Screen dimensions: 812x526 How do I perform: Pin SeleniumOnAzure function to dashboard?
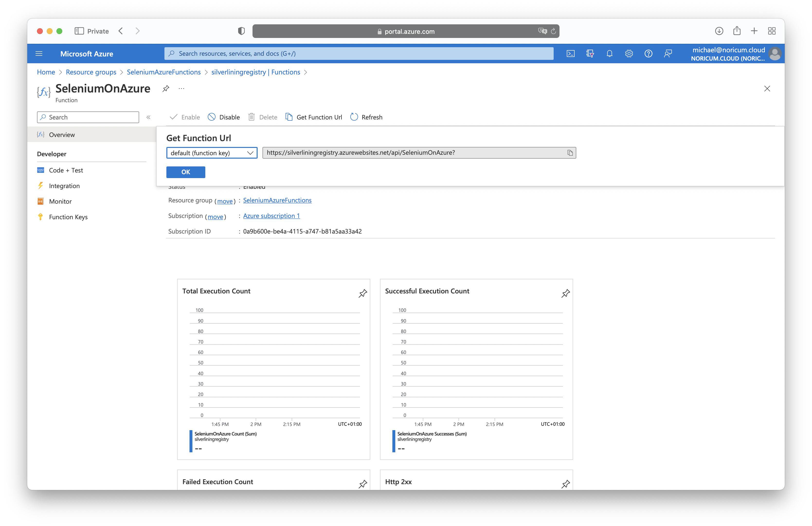(166, 89)
